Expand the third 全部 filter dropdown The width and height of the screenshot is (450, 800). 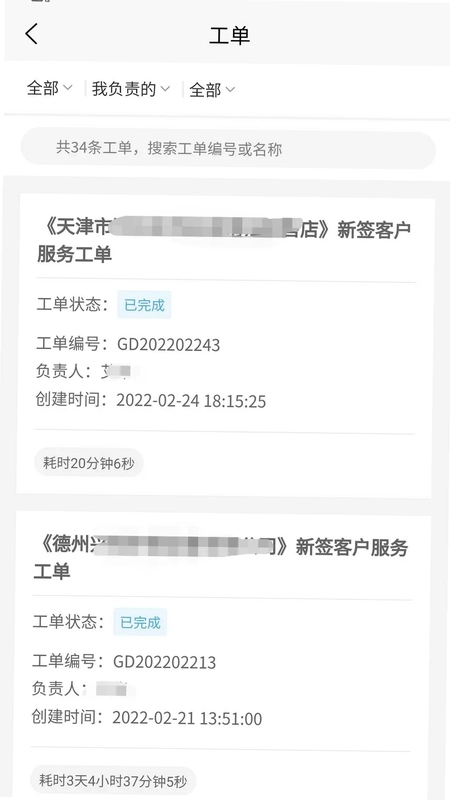coord(212,90)
